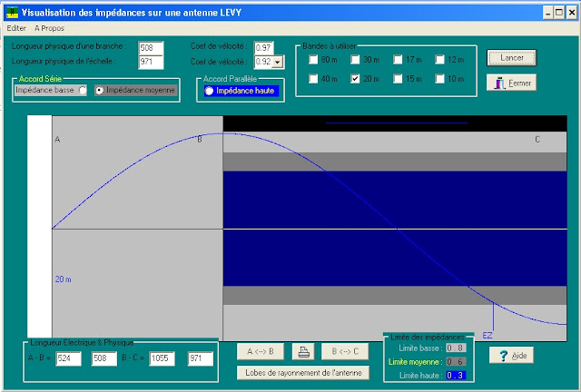Click B - C physical length field 971
Screen dimensions: 581x392
tap(200, 358)
